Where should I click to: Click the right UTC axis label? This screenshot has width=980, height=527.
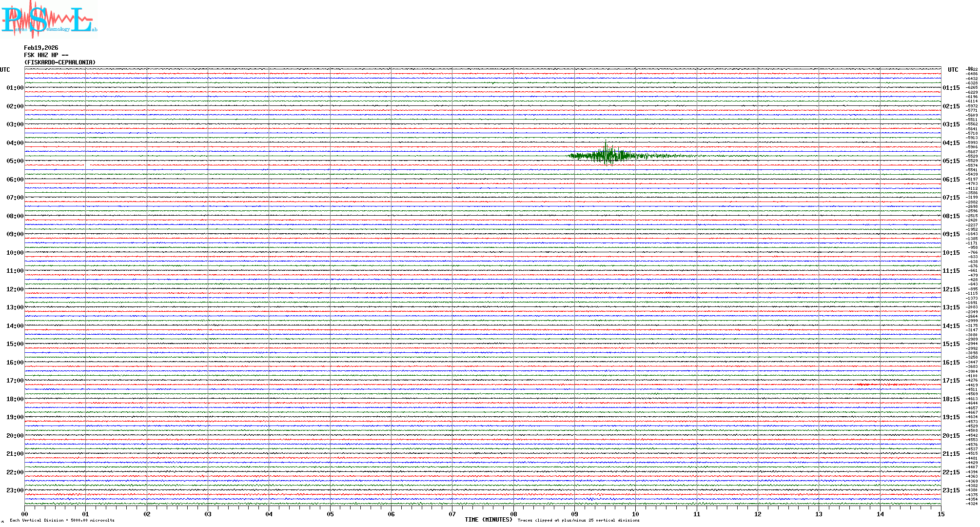tap(953, 70)
